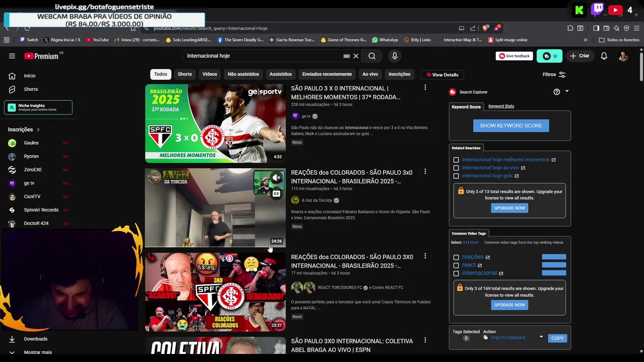Viewport: 644px width, 362px height.
Task: Open the Brave Wallet icon
Action: (606, 28)
